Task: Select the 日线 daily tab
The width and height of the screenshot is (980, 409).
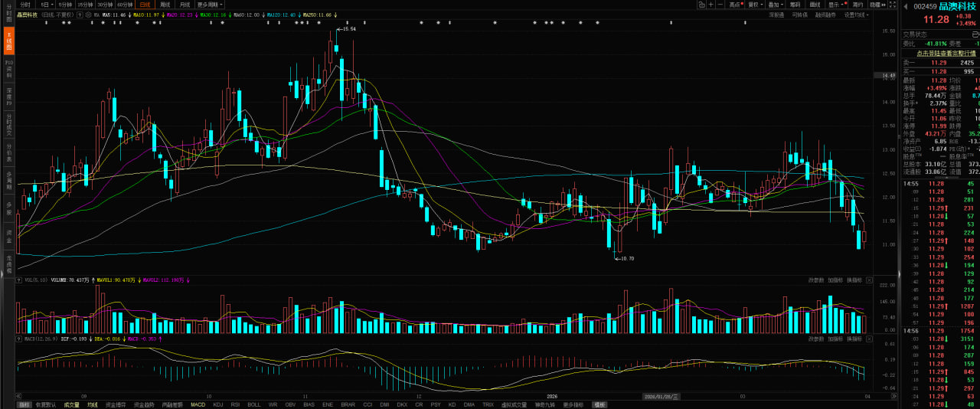Action: pyautogui.click(x=145, y=5)
